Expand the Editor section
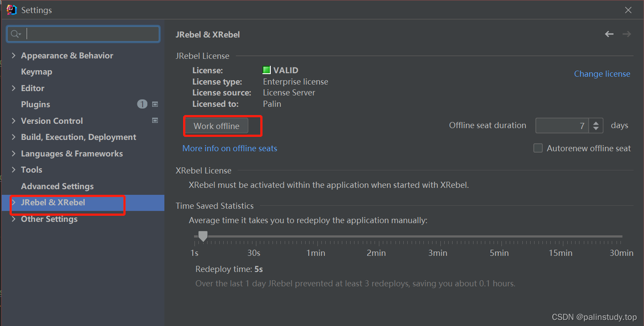 click(x=14, y=88)
